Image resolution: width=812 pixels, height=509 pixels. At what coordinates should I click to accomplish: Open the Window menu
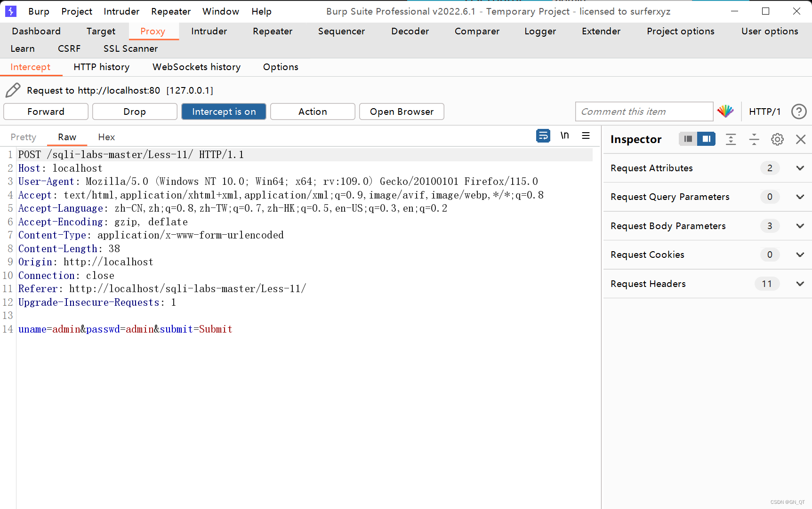[x=221, y=11]
